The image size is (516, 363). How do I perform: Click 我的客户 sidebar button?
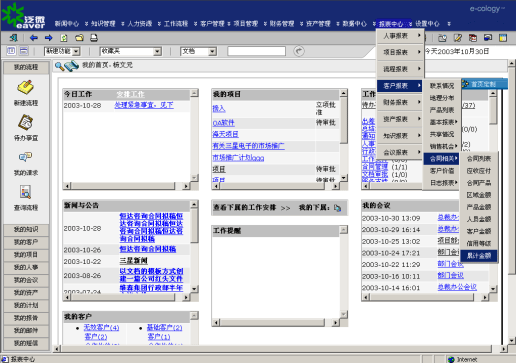point(26,242)
